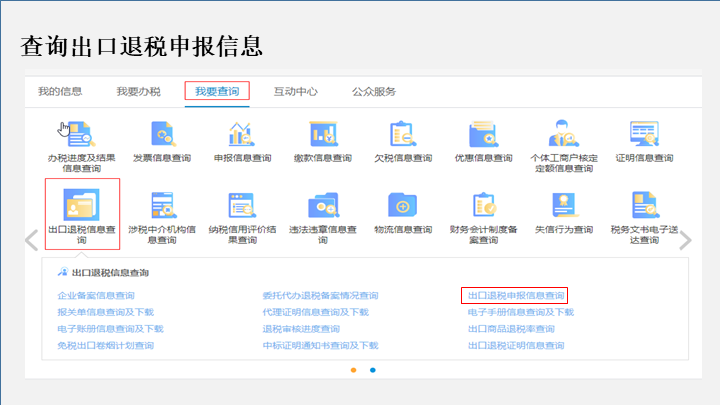The height and width of the screenshot is (405, 720).
Task: Open 财务会计制度备案查询 icon
Action: [484, 205]
